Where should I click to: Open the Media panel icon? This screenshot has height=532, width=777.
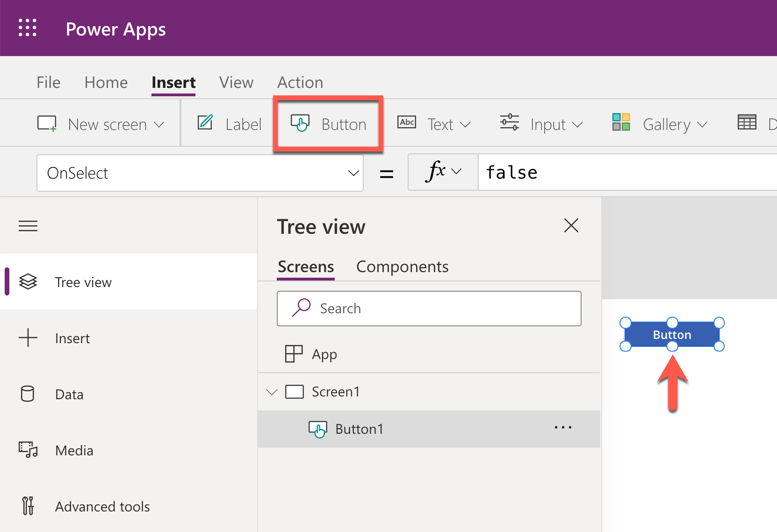(x=28, y=450)
